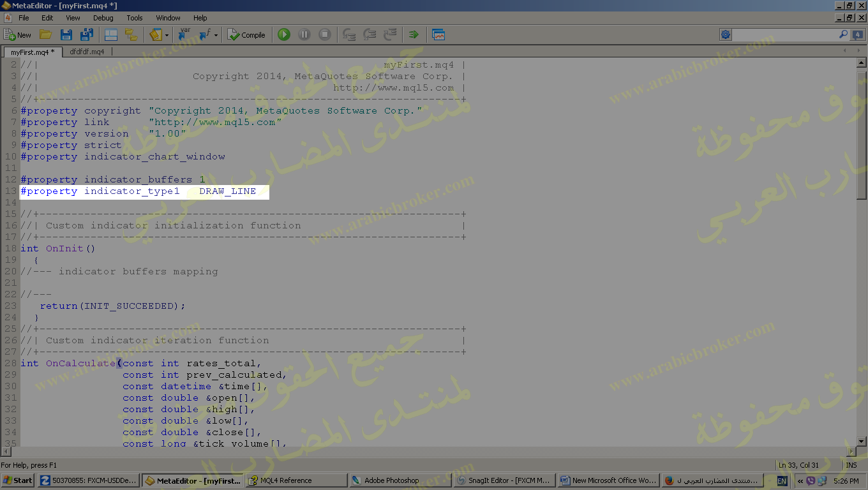Click the OnCalculate function name
This screenshot has height=490, width=868.
80,364
